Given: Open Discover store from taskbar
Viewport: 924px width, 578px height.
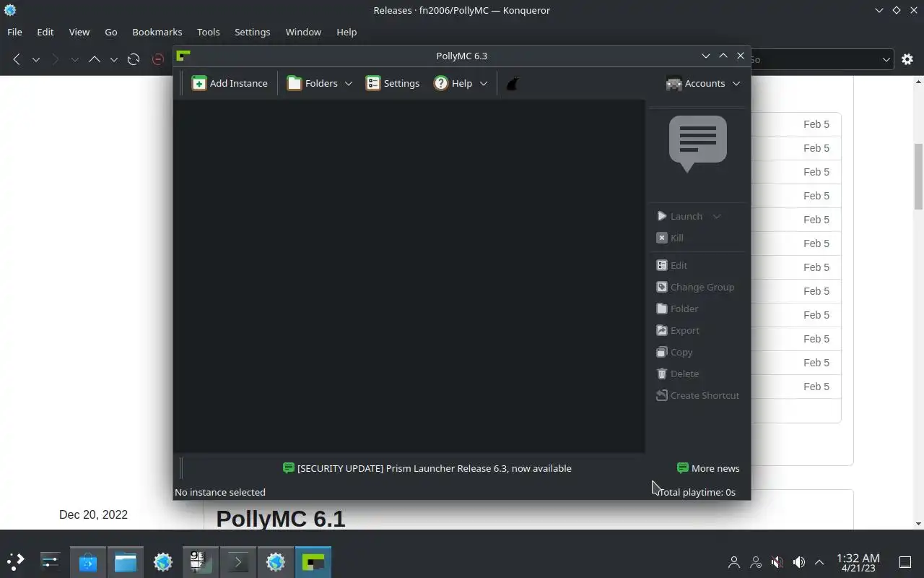Looking at the screenshot, I should (x=88, y=561).
